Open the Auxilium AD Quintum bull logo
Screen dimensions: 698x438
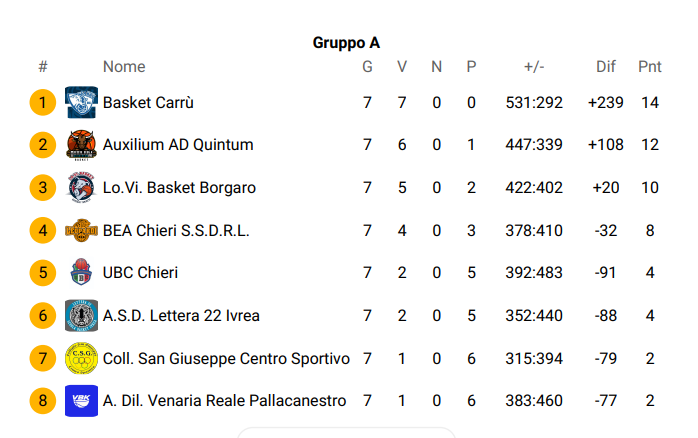pos(81,145)
